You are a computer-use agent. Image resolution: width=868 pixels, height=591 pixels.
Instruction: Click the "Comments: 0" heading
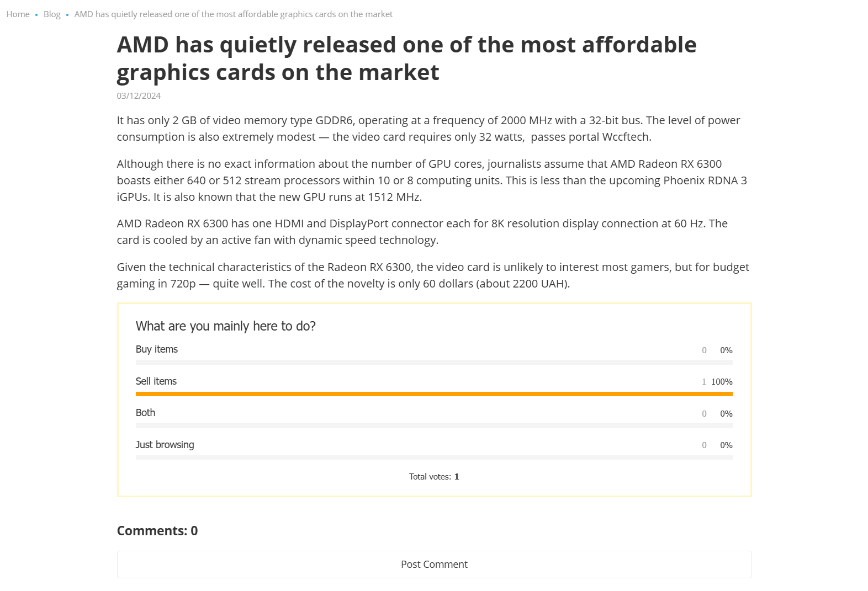(157, 531)
